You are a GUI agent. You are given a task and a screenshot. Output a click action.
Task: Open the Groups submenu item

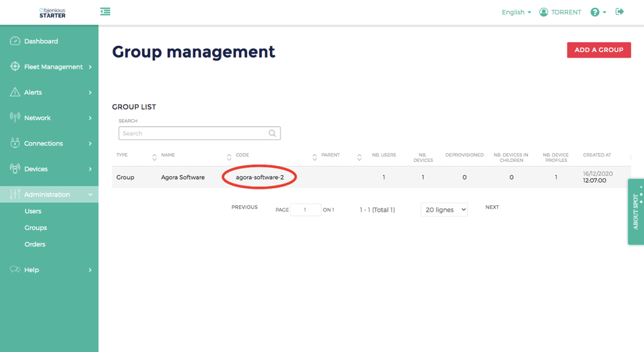pyautogui.click(x=36, y=227)
